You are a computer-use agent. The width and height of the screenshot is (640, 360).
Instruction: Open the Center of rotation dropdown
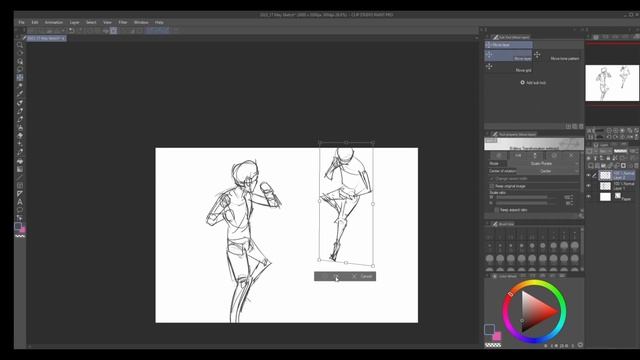point(548,171)
